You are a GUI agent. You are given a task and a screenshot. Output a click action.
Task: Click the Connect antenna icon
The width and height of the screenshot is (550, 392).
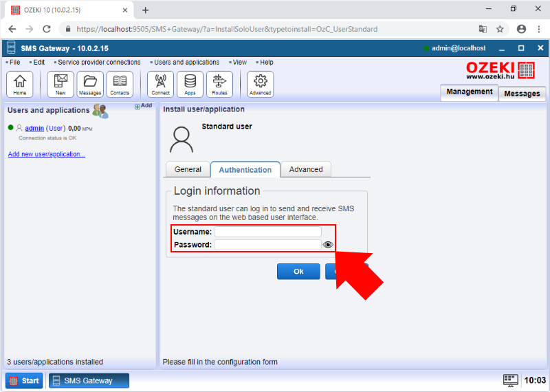pos(160,84)
